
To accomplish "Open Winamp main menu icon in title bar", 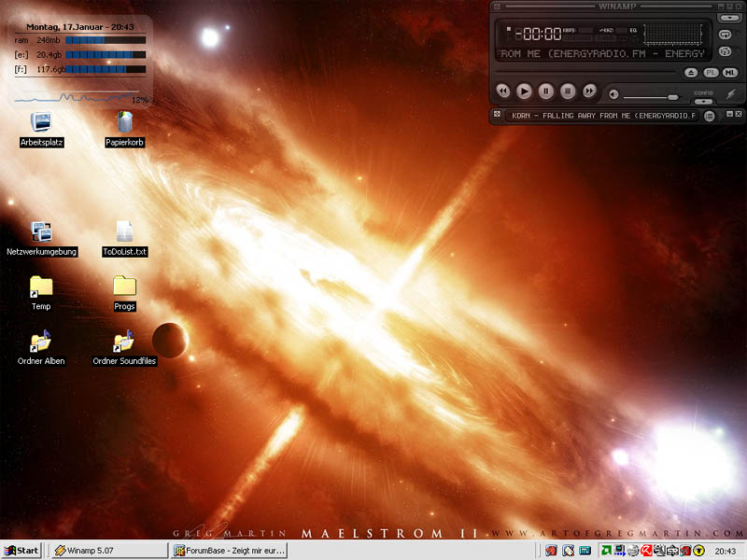I will (x=497, y=7).
